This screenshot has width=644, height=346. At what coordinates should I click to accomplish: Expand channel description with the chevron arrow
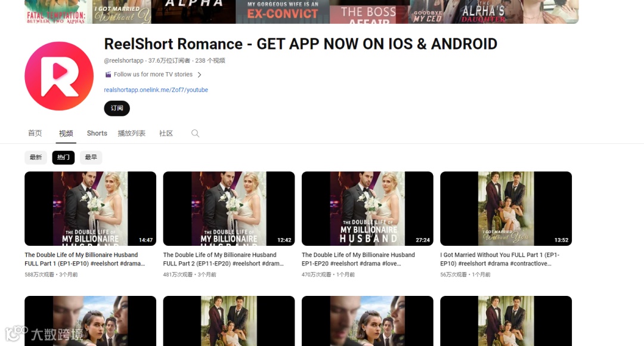199,75
